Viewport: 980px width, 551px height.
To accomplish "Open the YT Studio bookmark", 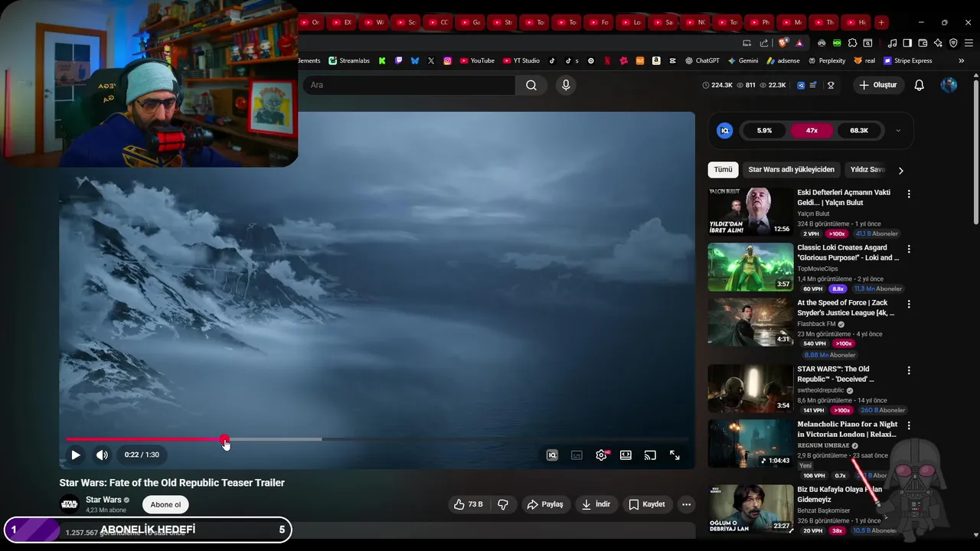I will pos(521,60).
